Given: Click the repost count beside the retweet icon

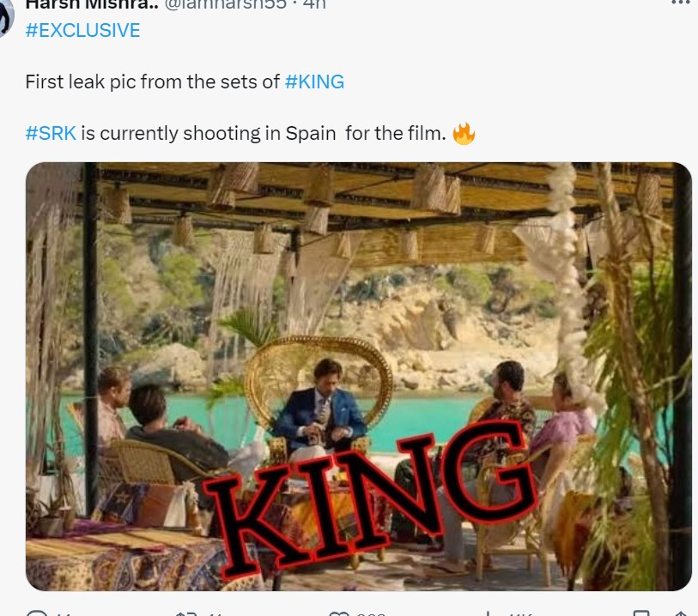Looking at the screenshot, I should [x=215, y=613].
